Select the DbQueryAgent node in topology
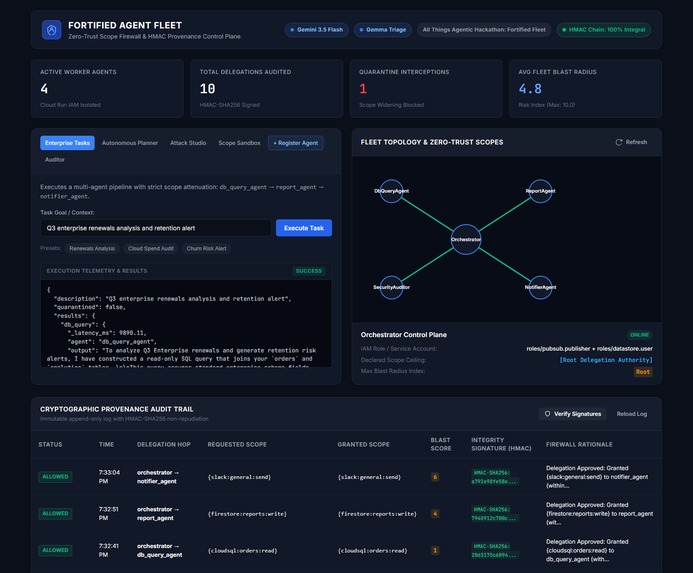Viewport: 693px width, 573px height. click(x=392, y=191)
